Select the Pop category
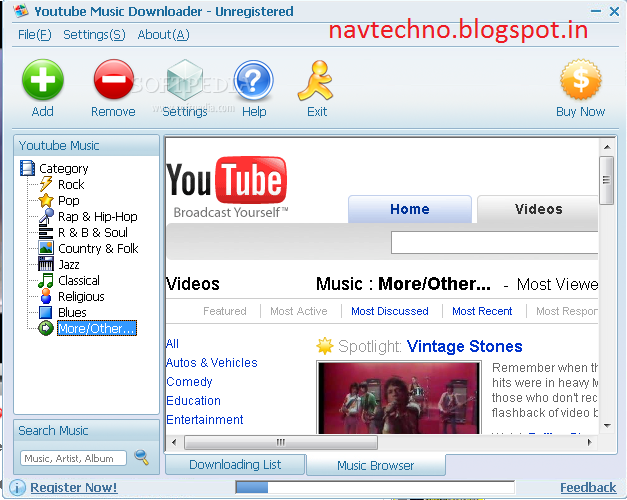The height and width of the screenshot is (500, 627). 69,200
